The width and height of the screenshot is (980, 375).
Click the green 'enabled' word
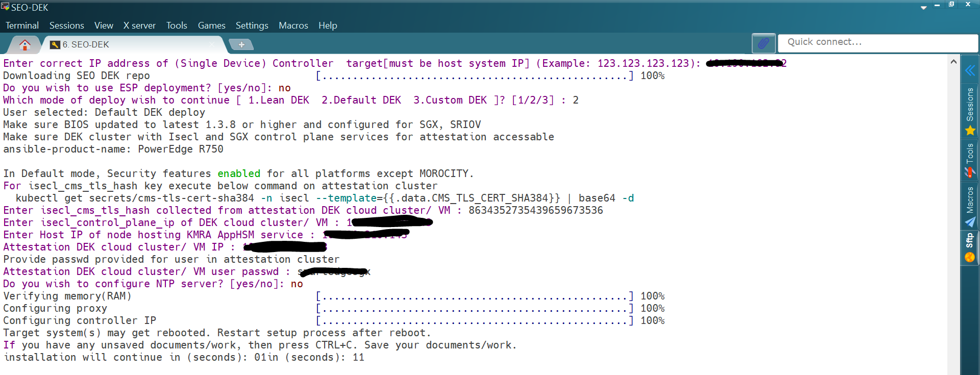coord(239,173)
